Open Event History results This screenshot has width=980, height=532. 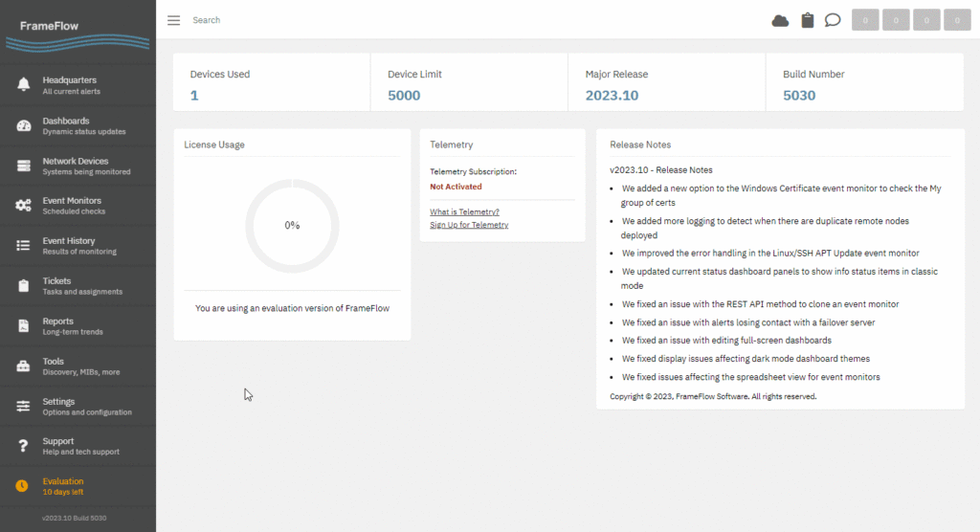pos(78,246)
